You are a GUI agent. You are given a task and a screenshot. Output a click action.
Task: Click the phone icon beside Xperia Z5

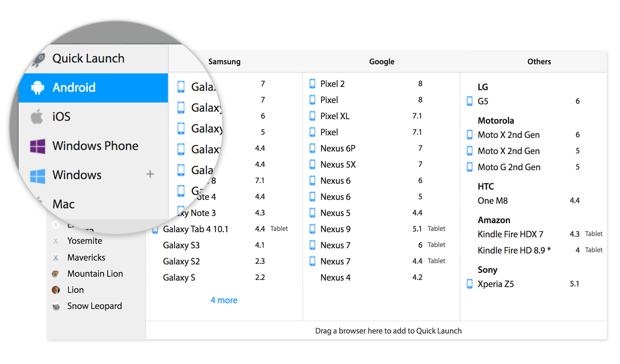coord(470,284)
